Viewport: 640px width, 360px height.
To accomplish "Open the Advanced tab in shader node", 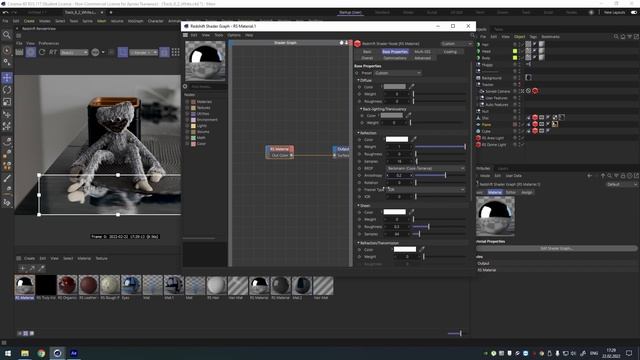I will pyautogui.click(x=422, y=58).
